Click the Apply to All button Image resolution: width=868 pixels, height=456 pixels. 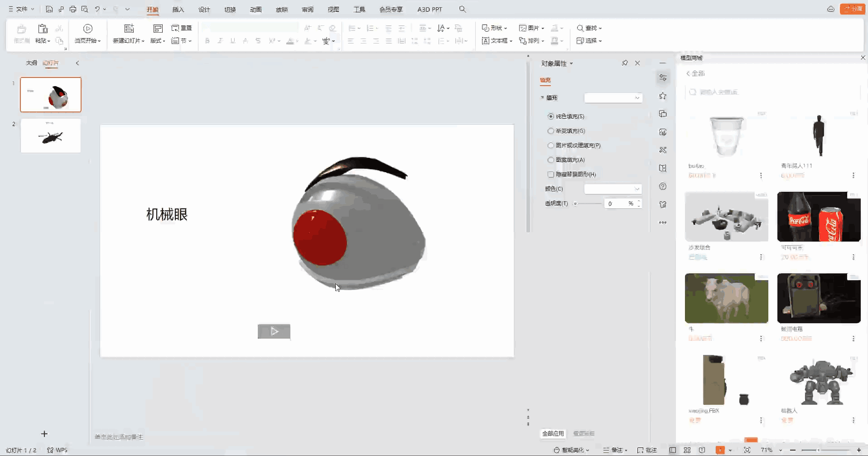(553, 434)
